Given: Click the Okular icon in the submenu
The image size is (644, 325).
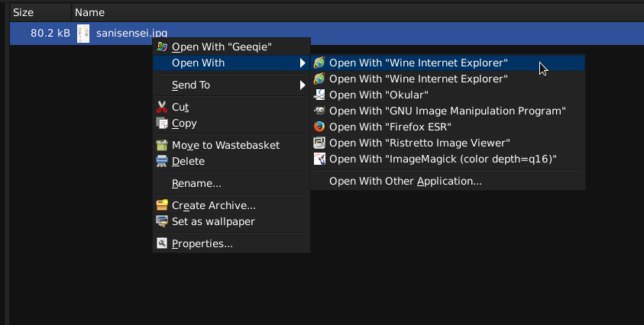Looking at the screenshot, I should (x=319, y=95).
